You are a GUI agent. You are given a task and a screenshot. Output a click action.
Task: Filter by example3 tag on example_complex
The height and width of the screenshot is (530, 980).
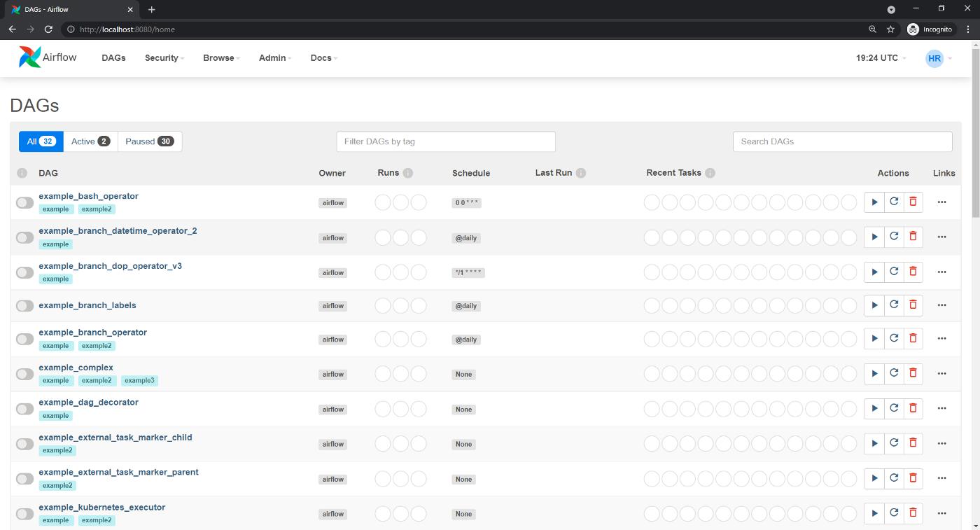point(139,381)
